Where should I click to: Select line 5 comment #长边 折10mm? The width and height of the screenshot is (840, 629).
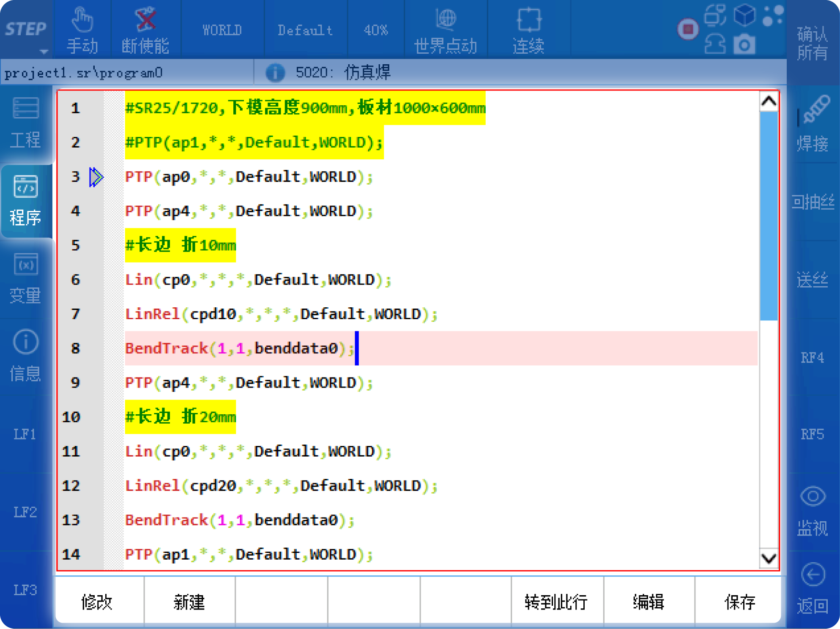(181, 245)
